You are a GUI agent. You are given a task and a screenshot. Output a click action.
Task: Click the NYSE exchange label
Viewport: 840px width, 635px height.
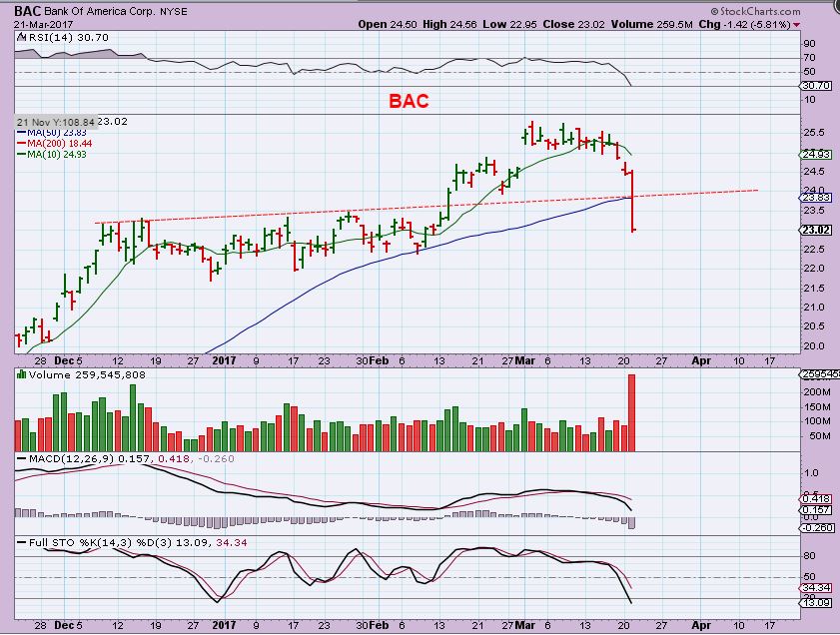click(174, 12)
